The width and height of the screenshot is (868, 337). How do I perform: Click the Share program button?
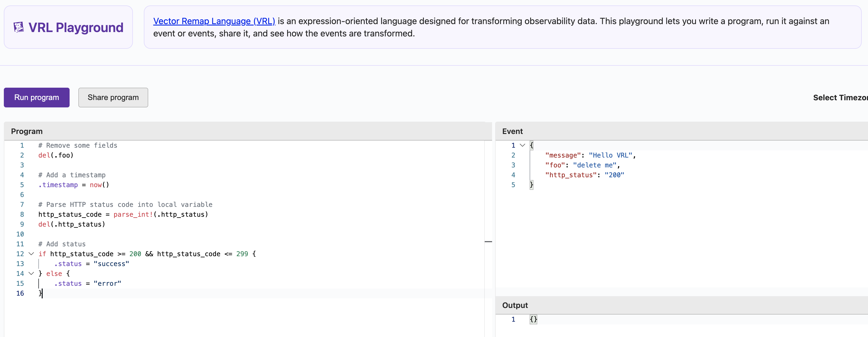click(x=113, y=97)
